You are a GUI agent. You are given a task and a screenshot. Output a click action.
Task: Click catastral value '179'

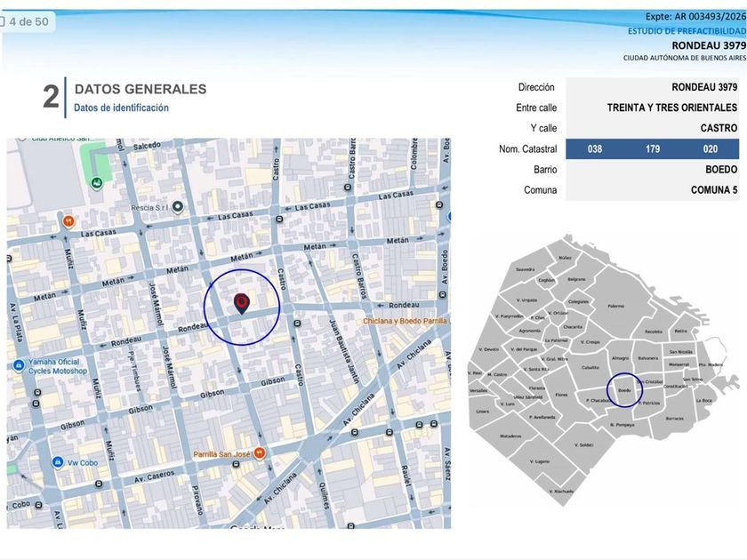(x=653, y=149)
